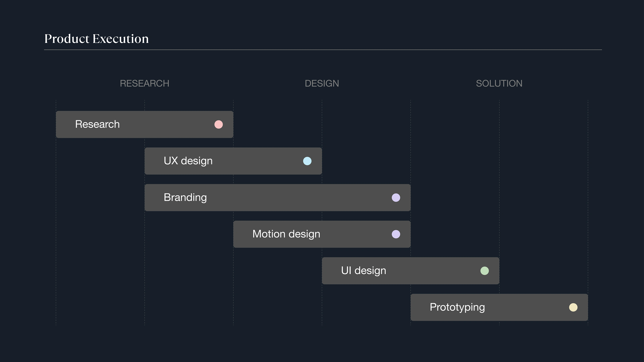Select the Prototyping task label
This screenshot has width=644, height=362.
pyautogui.click(x=457, y=307)
